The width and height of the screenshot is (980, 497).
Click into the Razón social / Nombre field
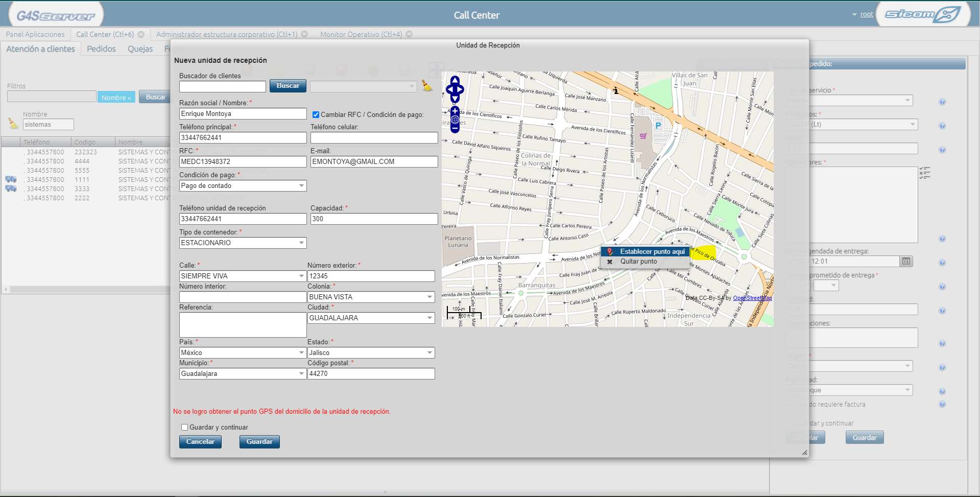coord(243,114)
